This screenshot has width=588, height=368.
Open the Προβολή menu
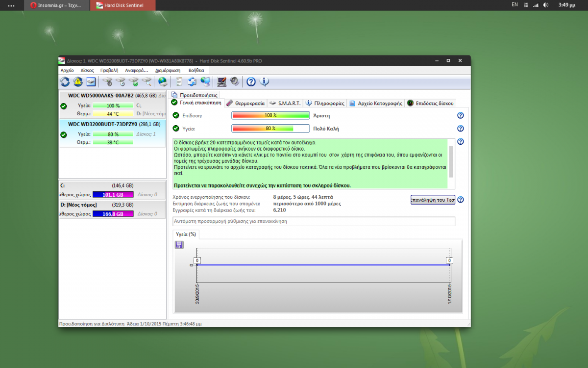tap(109, 71)
